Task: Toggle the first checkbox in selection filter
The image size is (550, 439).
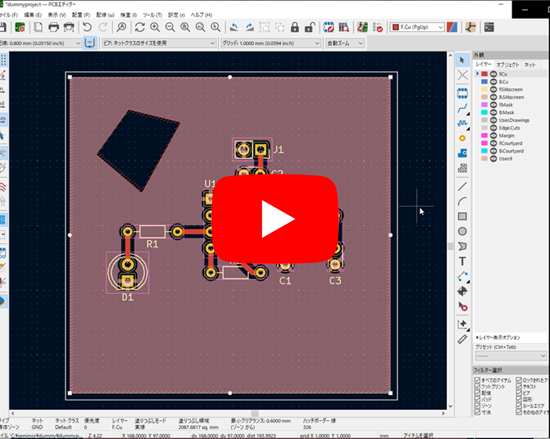Action: tap(477, 380)
